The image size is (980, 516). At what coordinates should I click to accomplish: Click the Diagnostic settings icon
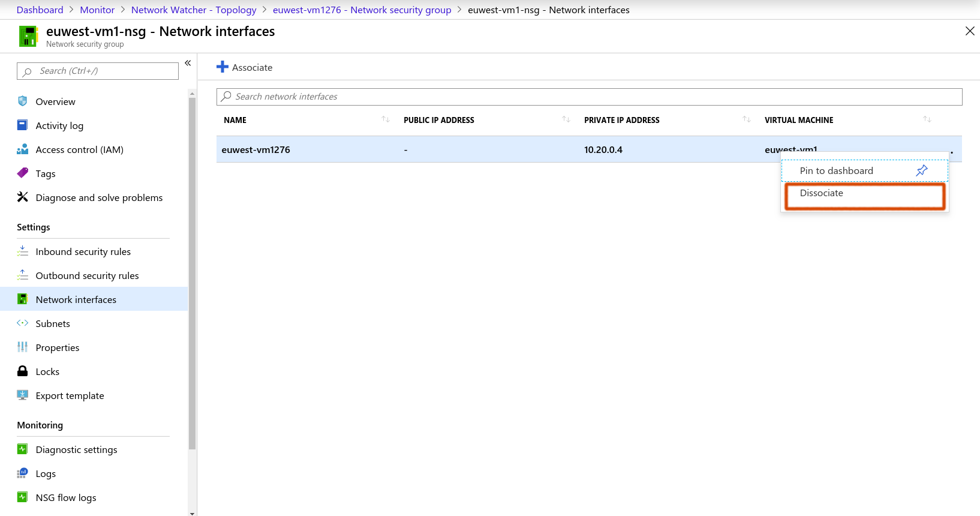pyautogui.click(x=22, y=449)
